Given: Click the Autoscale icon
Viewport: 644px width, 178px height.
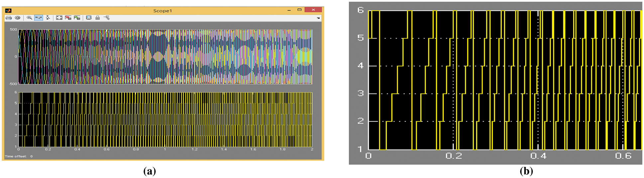Looking at the screenshot, I should (x=59, y=18).
